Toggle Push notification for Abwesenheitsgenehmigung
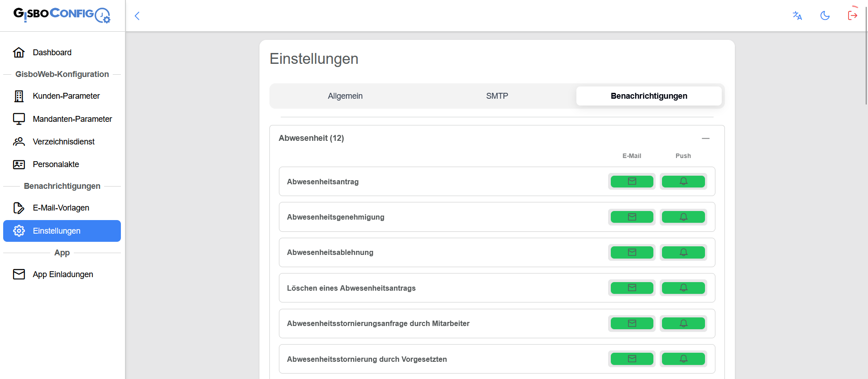Image resolution: width=868 pixels, height=379 pixels. point(683,217)
